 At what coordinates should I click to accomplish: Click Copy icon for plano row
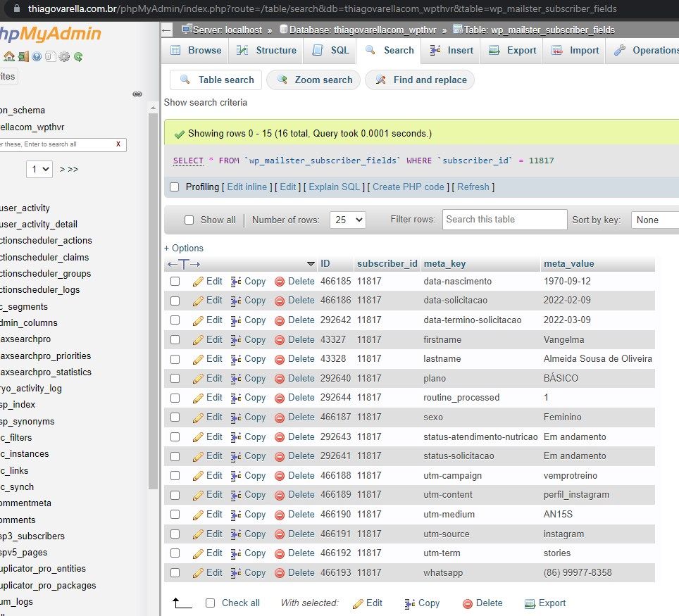pyautogui.click(x=237, y=378)
